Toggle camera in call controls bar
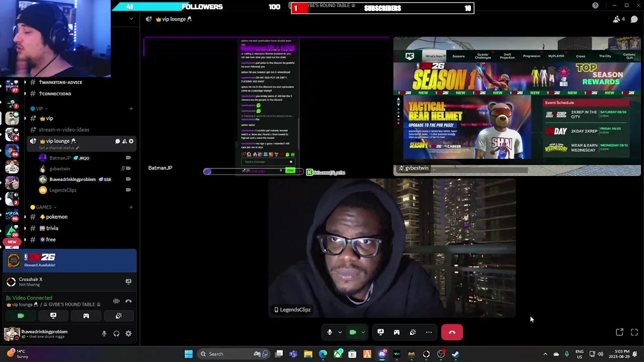This screenshot has width=644, height=362. coord(353,332)
